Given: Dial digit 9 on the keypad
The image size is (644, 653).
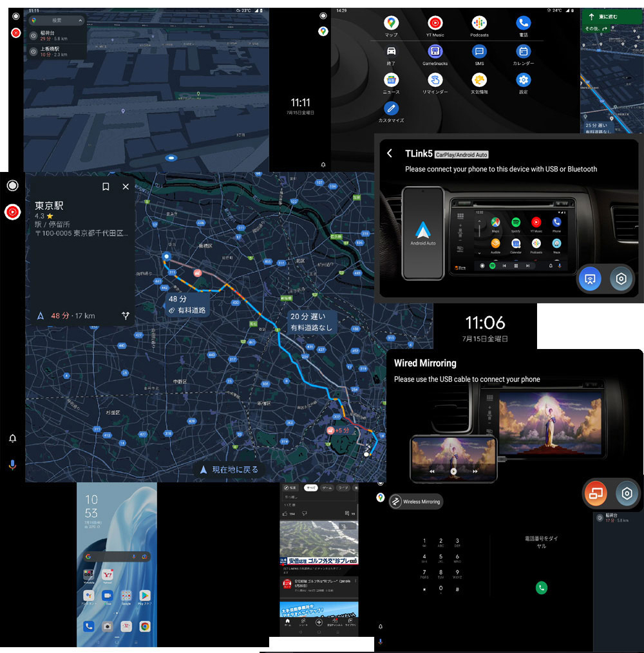Looking at the screenshot, I should click(x=457, y=574).
